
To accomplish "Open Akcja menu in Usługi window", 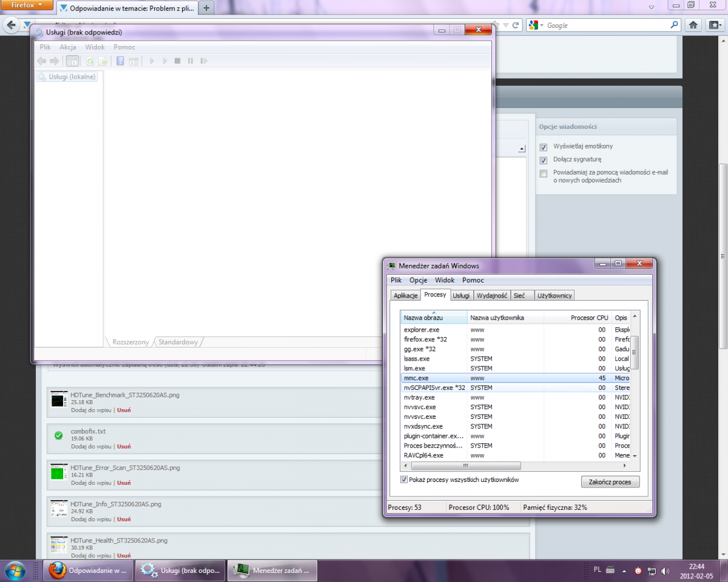I will pos(68,47).
